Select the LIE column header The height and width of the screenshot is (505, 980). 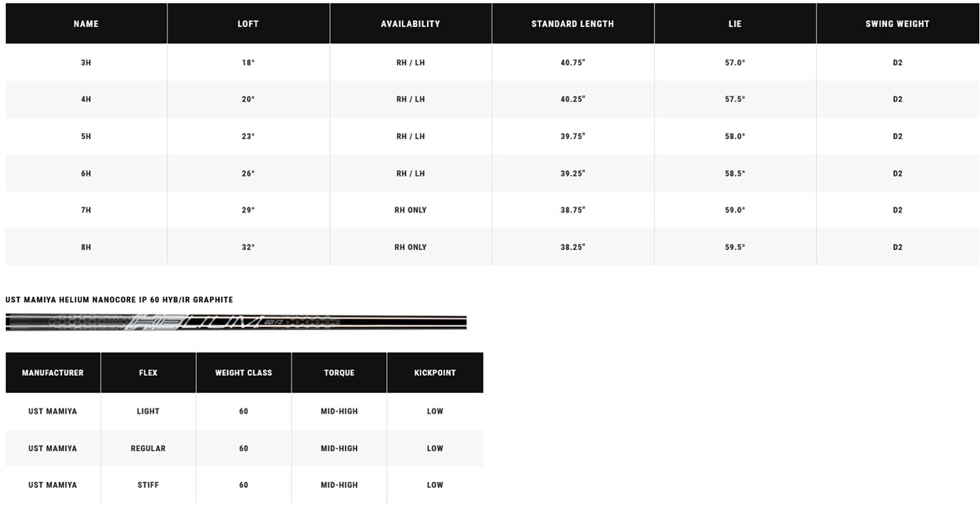click(x=735, y=24)
